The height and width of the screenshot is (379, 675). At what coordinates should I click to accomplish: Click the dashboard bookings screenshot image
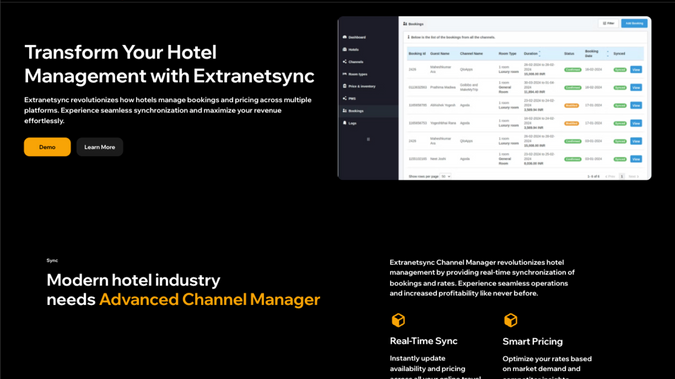(494, 98)
